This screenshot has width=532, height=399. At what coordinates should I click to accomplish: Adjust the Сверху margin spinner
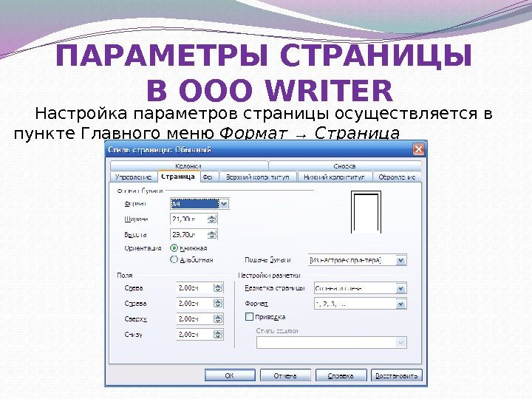pyautogui.click(x=218, y=319)
